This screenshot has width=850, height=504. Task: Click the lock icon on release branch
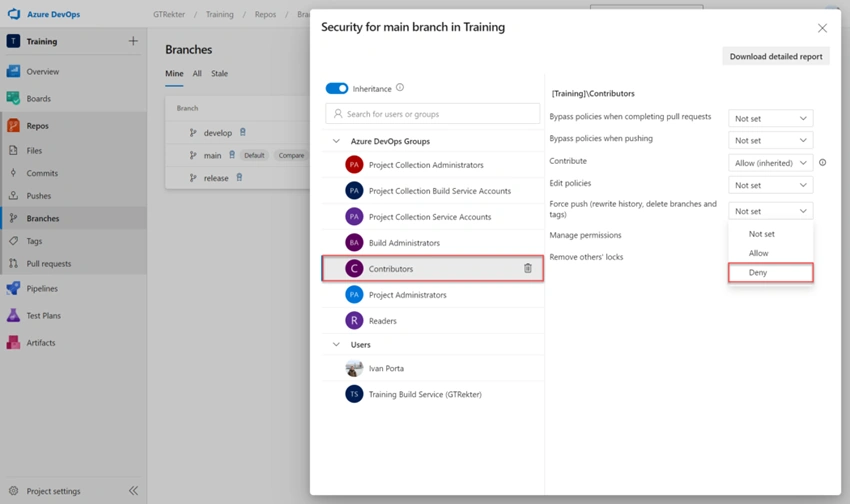point(239,177)
